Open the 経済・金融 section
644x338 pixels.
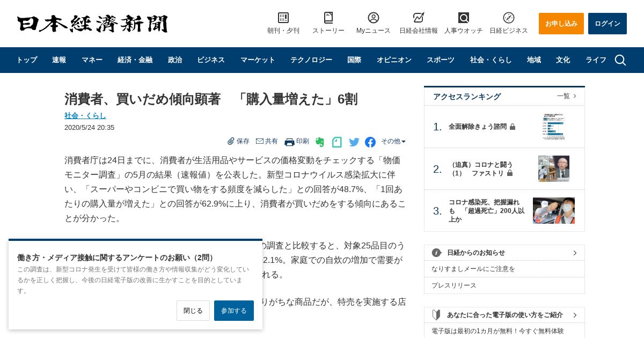coord(135,60)
